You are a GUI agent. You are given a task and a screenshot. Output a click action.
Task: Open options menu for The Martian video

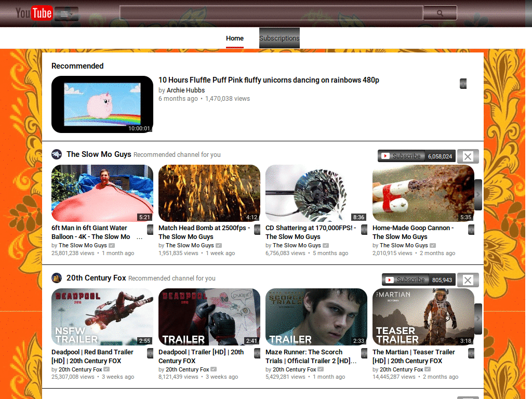tap(471, 353)
